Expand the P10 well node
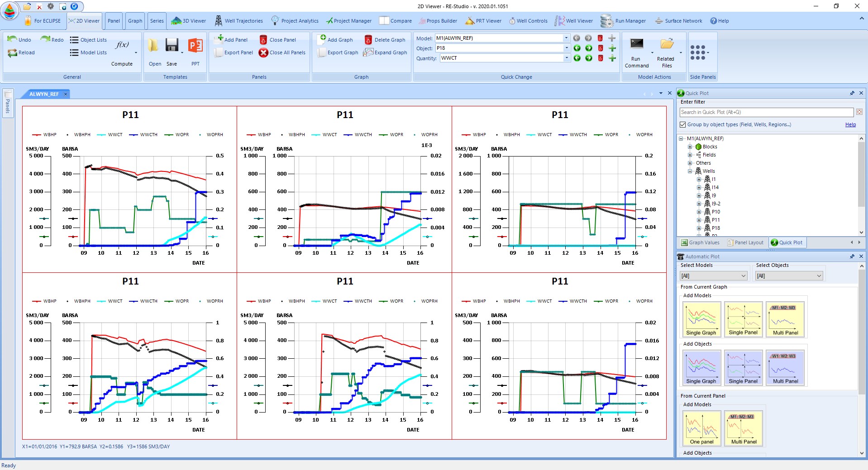 click(699, 212)
